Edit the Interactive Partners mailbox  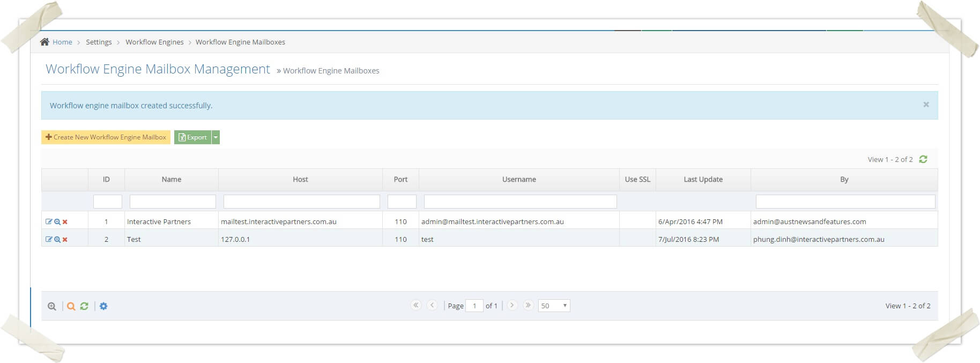point(49,221)
